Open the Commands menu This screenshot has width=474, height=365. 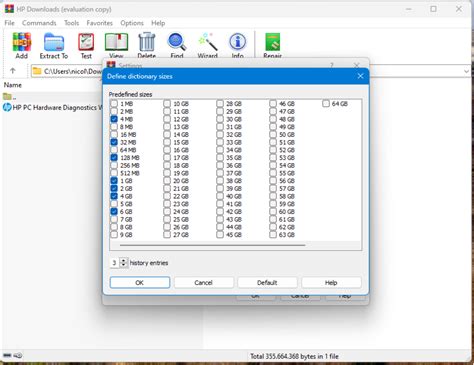coord(39,23)
